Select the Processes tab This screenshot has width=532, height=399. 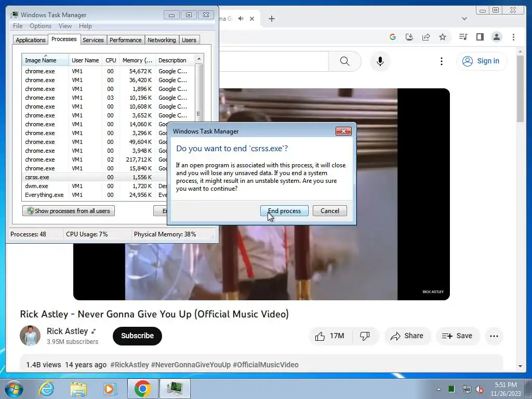[x=64, y=39]
